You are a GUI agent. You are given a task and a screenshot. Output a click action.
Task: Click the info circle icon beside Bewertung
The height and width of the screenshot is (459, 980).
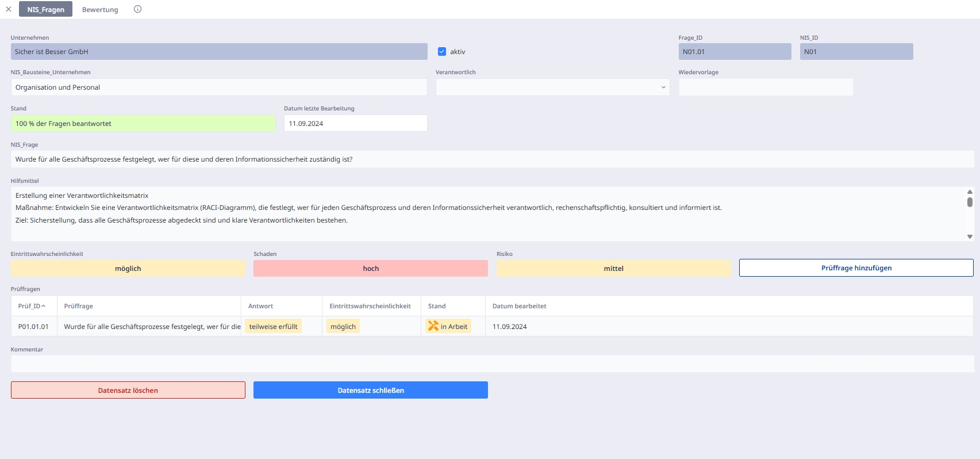click(x=137, y=9)
